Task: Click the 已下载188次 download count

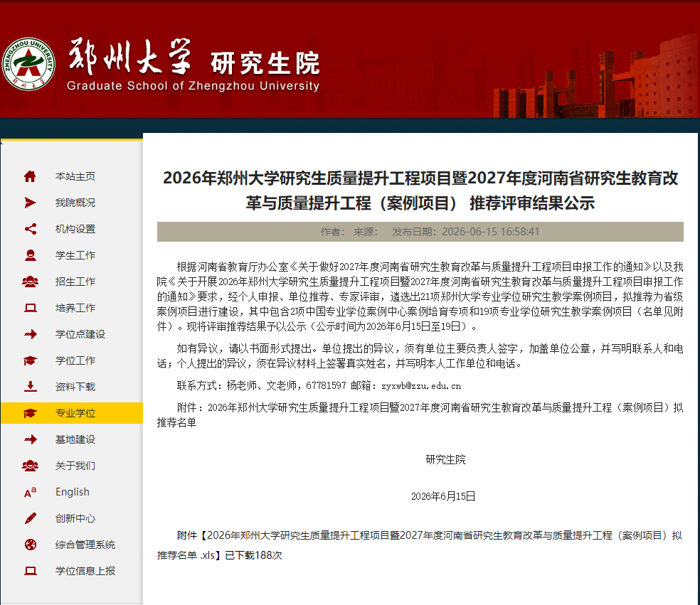Action: coord(253,555)
